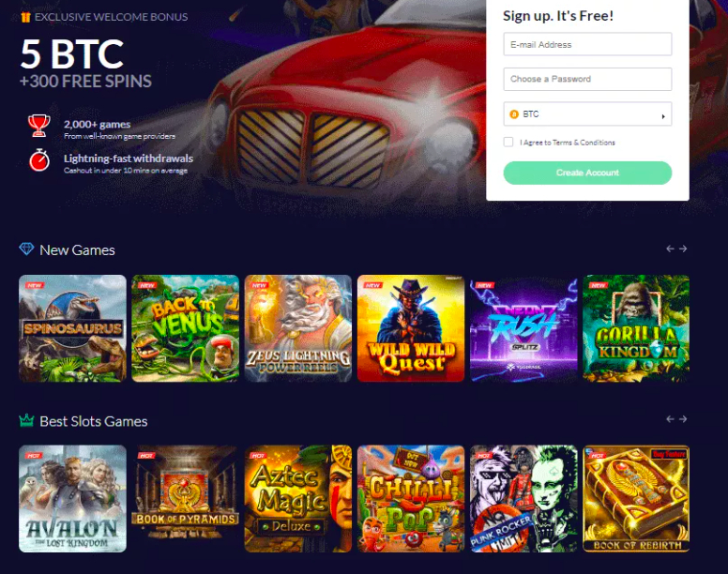Launch the Gorilla Kingdom game tile

click(x=636, y=328)
